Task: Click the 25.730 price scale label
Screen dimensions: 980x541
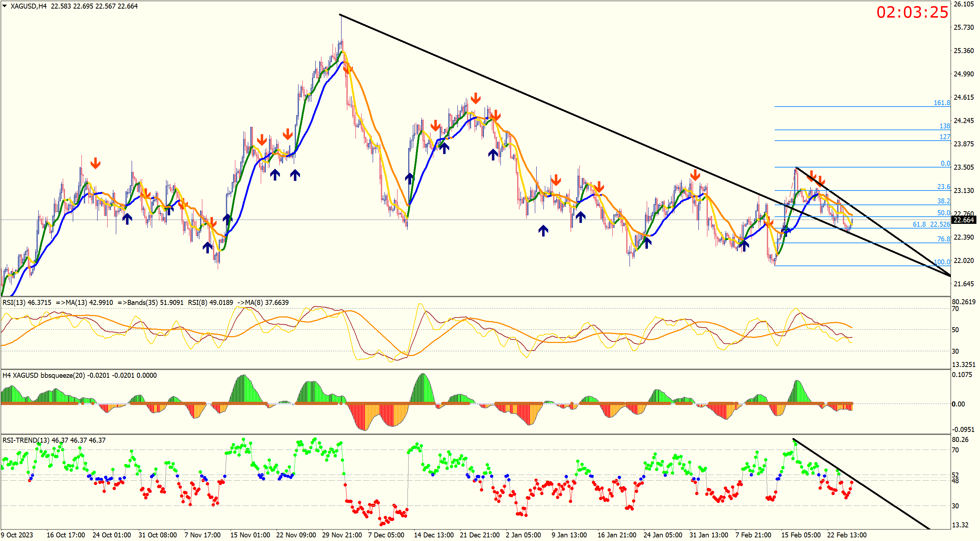Action: [x=963, y=27]
